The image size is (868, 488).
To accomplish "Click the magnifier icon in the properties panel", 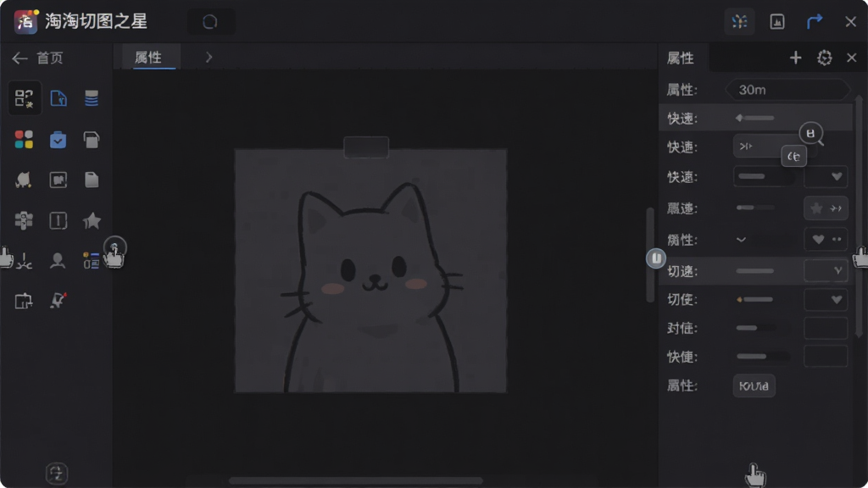I will (811, 134).
